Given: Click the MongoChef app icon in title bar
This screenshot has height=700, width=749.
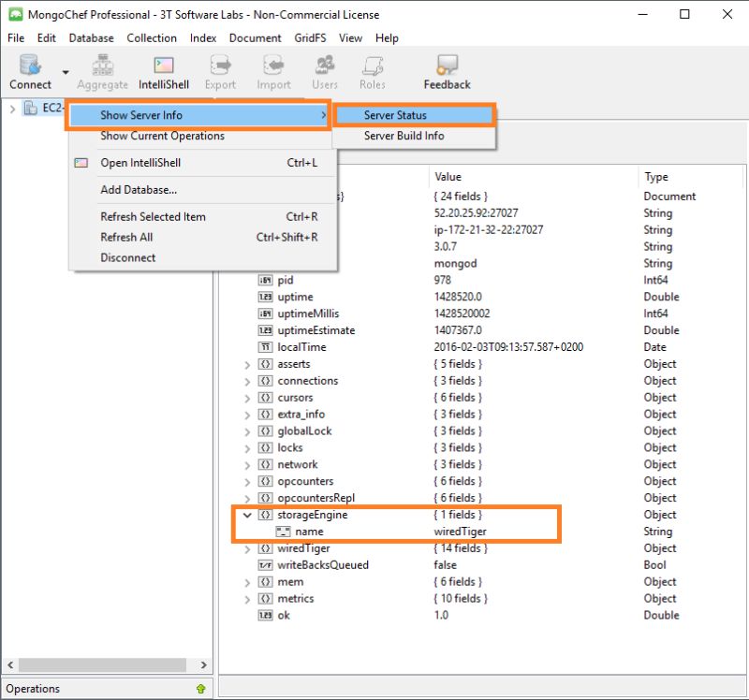Looking at the screenshot, I should coord(16,15).
